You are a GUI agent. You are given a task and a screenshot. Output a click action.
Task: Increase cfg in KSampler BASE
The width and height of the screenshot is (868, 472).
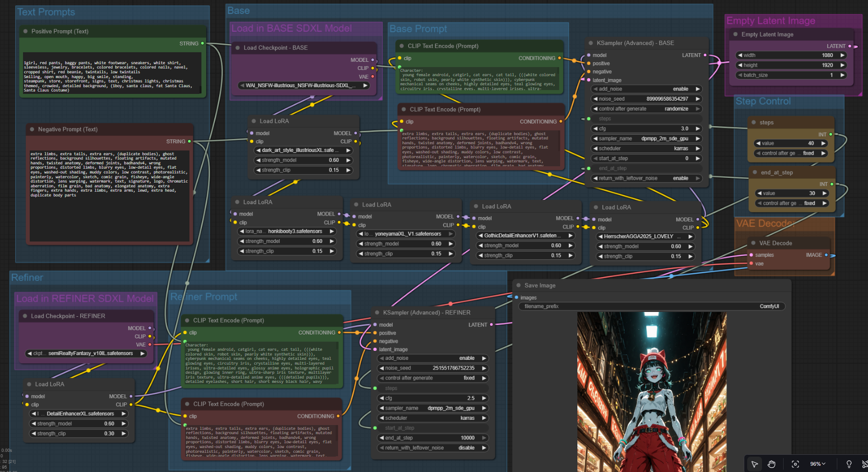coord(698,128)
